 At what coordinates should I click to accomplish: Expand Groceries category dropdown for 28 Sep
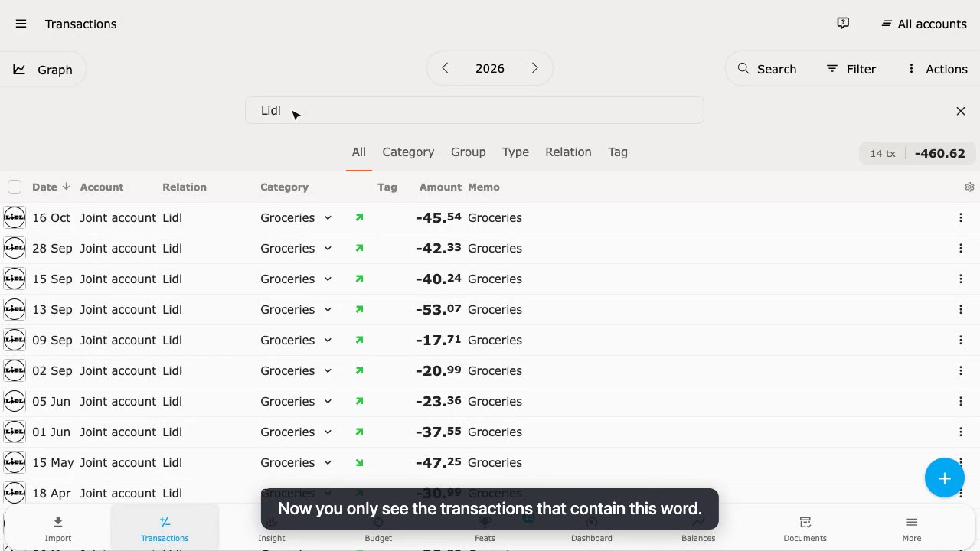(328, 248)
